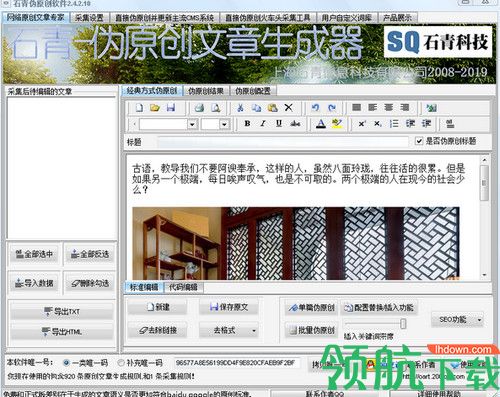Click the 批量伪原创 button
Screen dimensions: 500x397
coord(312,330)
